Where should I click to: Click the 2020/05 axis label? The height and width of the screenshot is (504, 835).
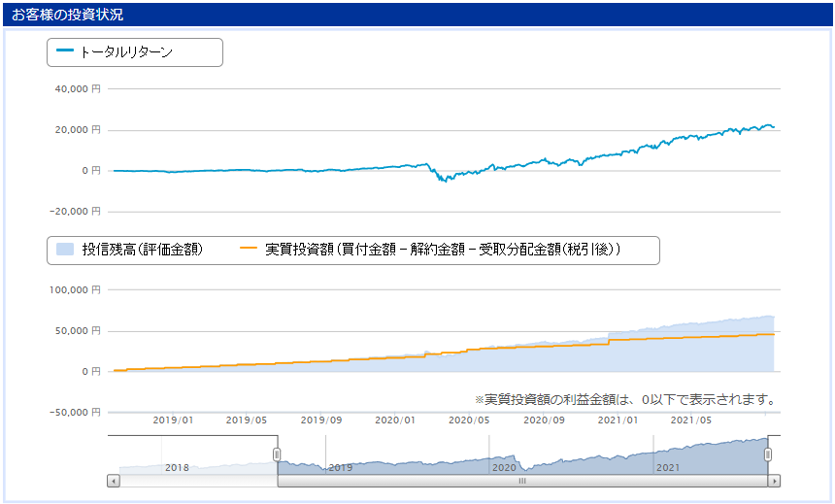point(469,420)
